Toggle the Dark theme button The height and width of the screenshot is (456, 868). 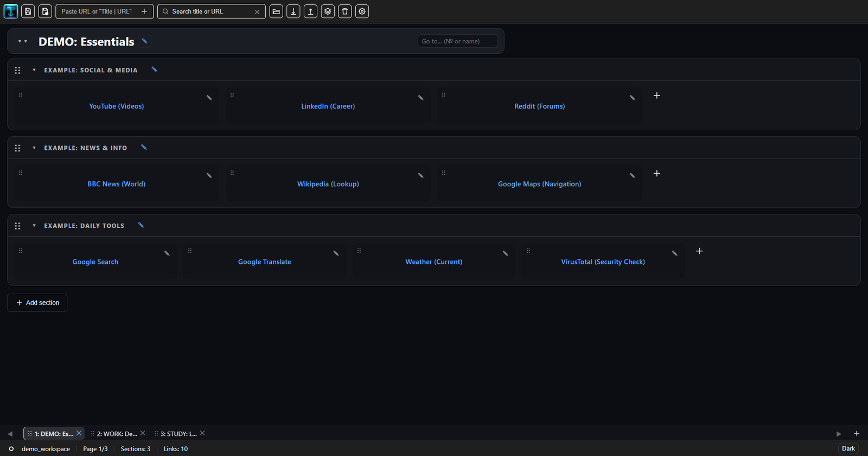[x=848, y=448]
